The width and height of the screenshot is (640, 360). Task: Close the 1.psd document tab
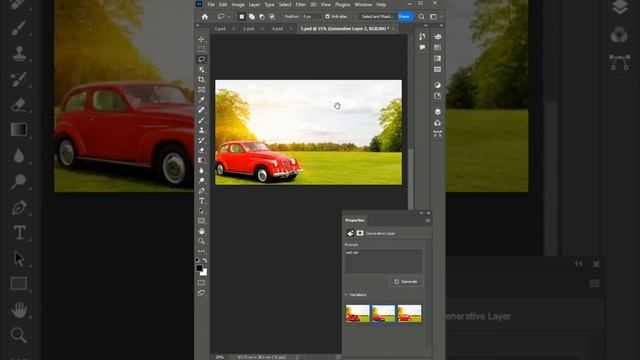233,29
